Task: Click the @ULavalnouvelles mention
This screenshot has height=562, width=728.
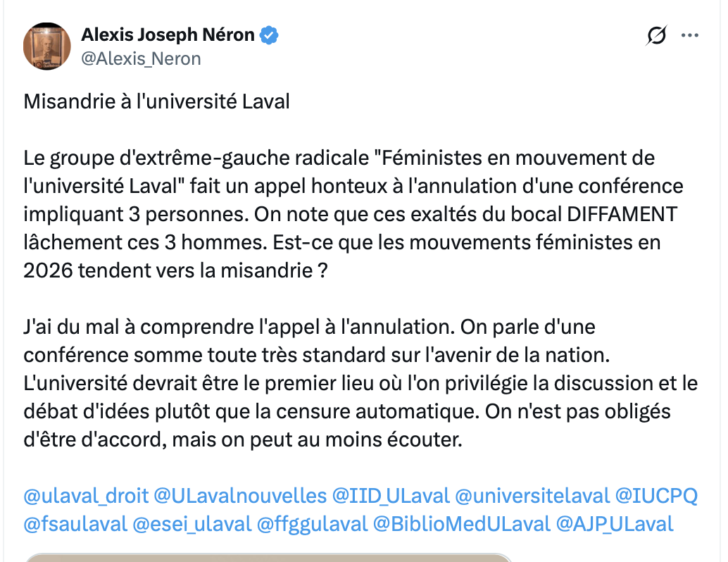Action: [240, 496]
